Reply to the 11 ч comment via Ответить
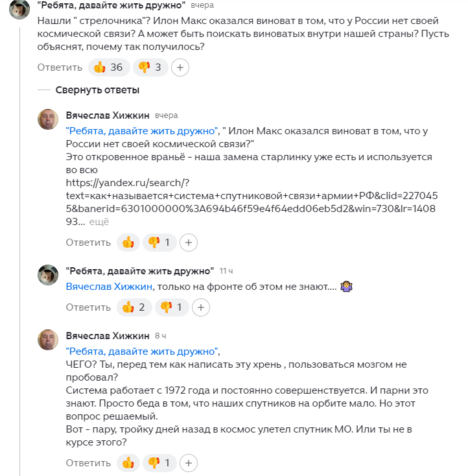Screen dimensions: 468x476 [x=88, y=307]
